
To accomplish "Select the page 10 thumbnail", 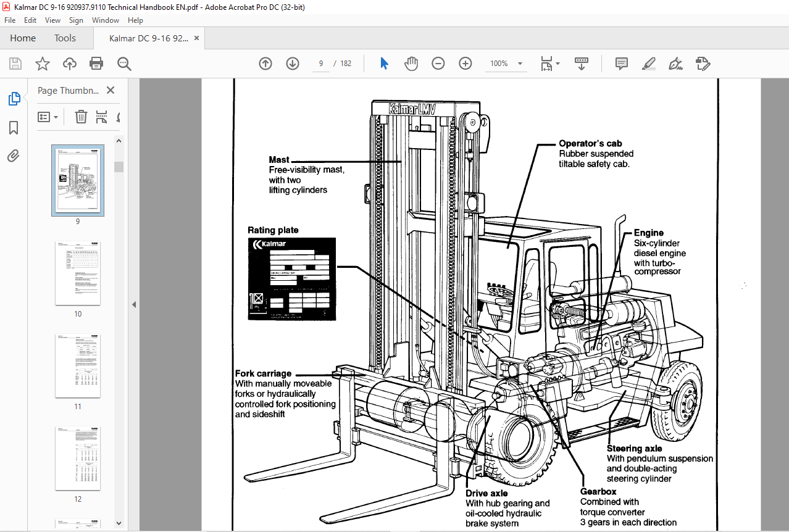I will coord(78,273).
